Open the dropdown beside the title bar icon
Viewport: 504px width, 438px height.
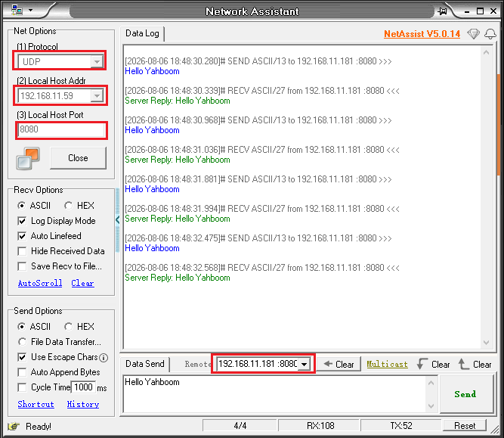30,11
